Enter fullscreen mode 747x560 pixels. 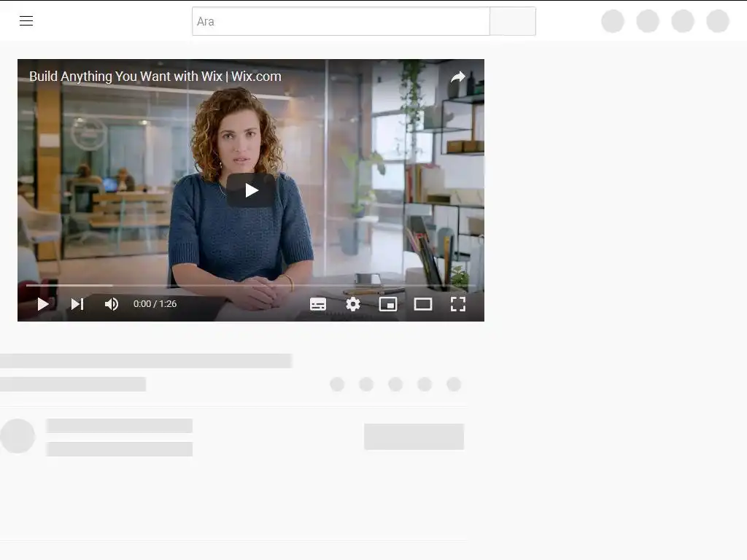point(458,304)
